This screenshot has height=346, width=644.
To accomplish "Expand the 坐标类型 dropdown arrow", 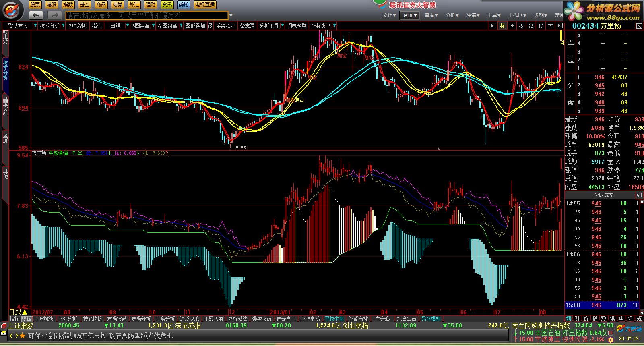I will pos(334,26).
